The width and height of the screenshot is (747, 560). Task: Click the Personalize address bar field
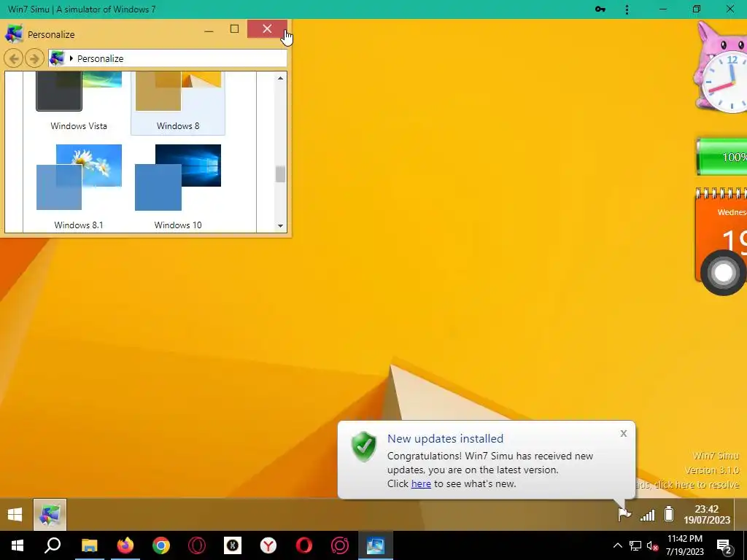click(168, 58)
